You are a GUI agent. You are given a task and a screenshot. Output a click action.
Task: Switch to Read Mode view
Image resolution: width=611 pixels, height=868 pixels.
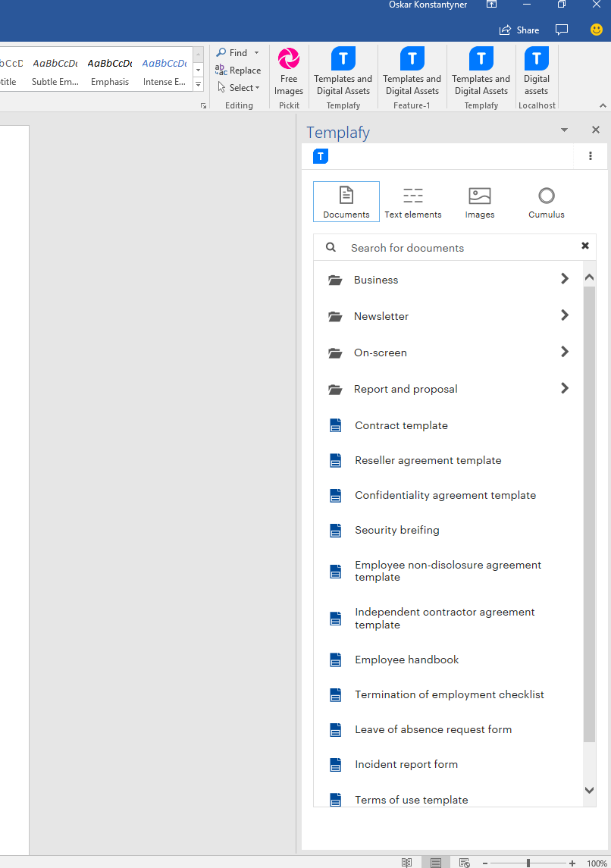(407, 863)
